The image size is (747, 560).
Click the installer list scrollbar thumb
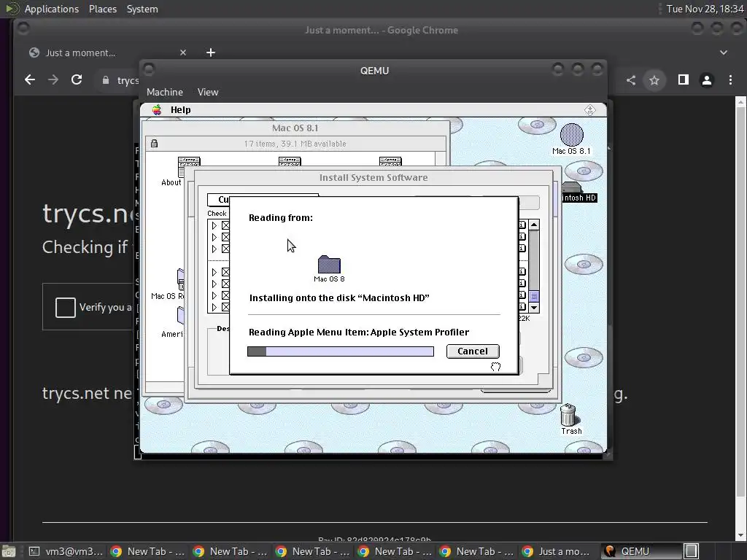(534, 296)
